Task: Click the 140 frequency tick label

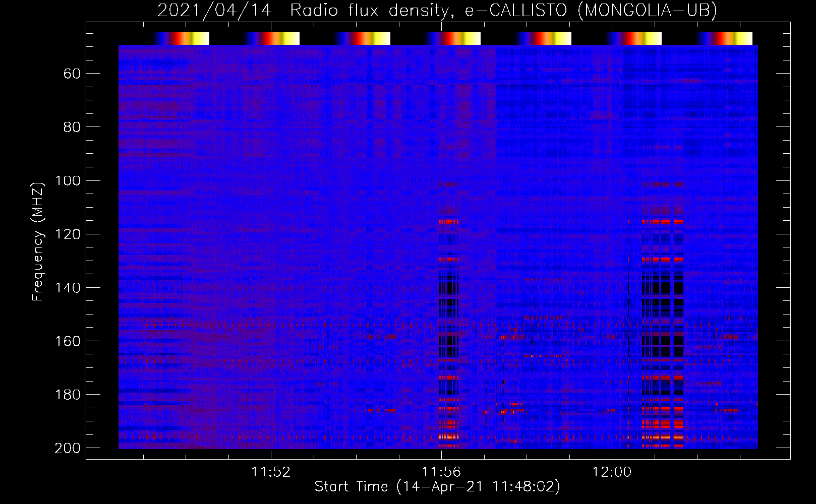Action: [x=68, y=288]
